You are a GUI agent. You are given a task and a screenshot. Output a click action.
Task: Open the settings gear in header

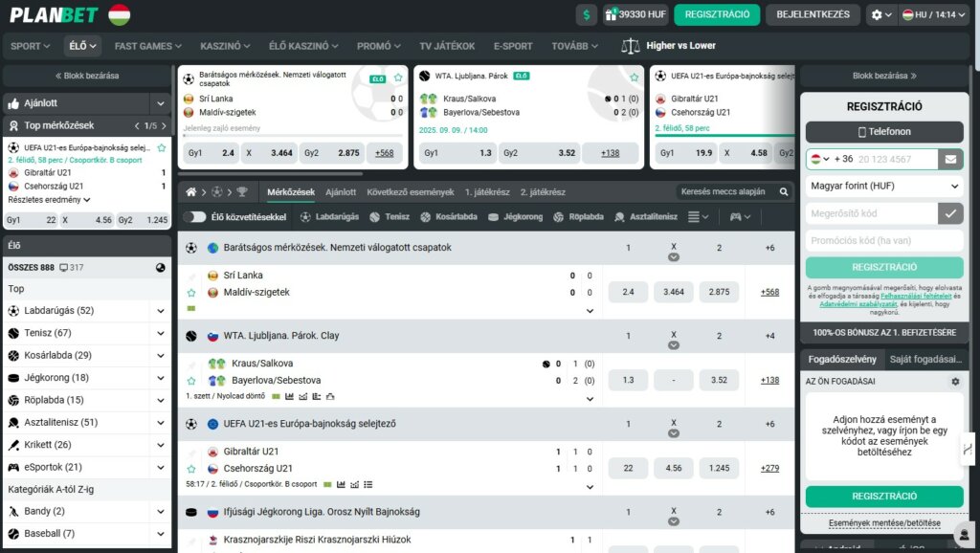[877, 15]
